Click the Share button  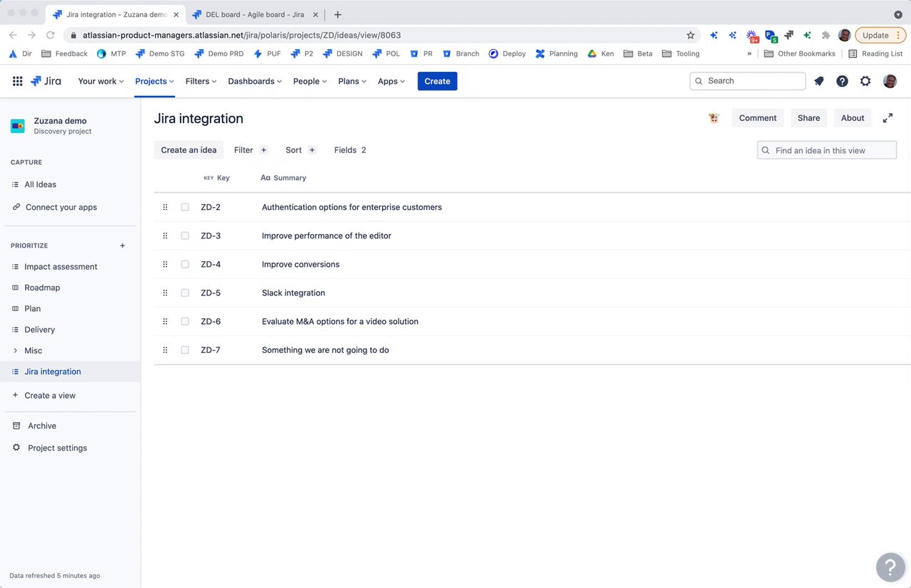click(809, 118)
